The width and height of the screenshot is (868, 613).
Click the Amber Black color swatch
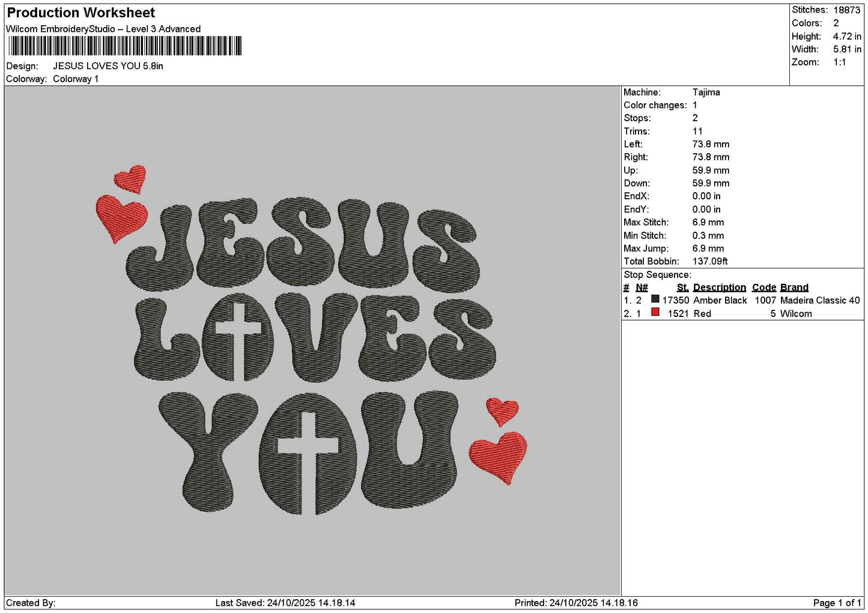click(x=655, y=299)
